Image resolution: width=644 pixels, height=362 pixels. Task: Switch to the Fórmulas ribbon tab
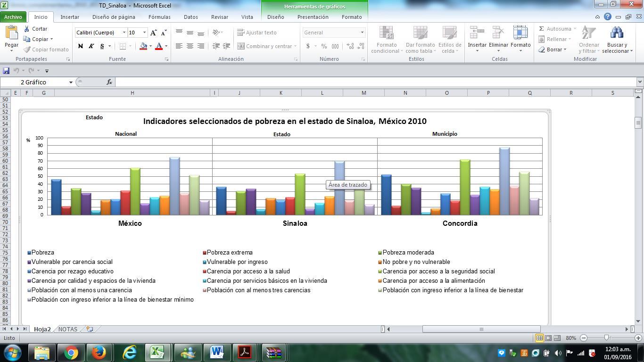[159, 17]
